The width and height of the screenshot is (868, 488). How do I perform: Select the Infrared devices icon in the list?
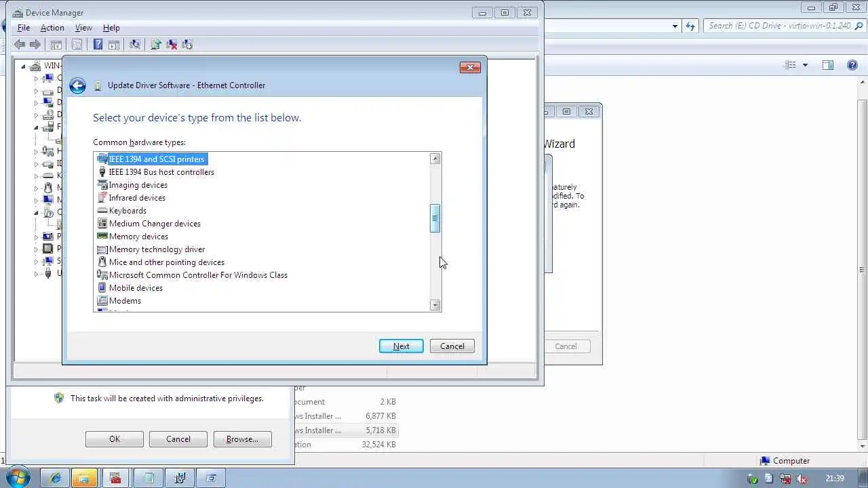point(102,198)
